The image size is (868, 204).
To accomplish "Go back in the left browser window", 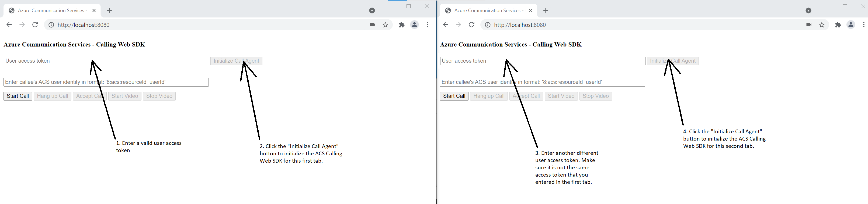I will pyautogui.click(x=9, y=24).
